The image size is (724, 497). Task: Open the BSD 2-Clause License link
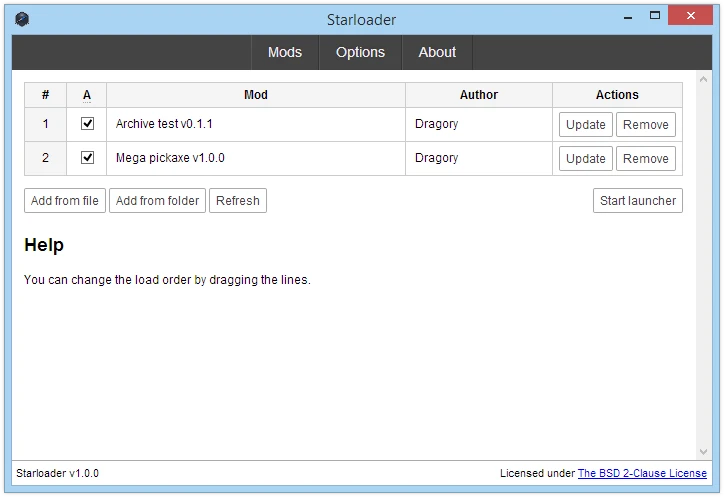coord(642,473)
